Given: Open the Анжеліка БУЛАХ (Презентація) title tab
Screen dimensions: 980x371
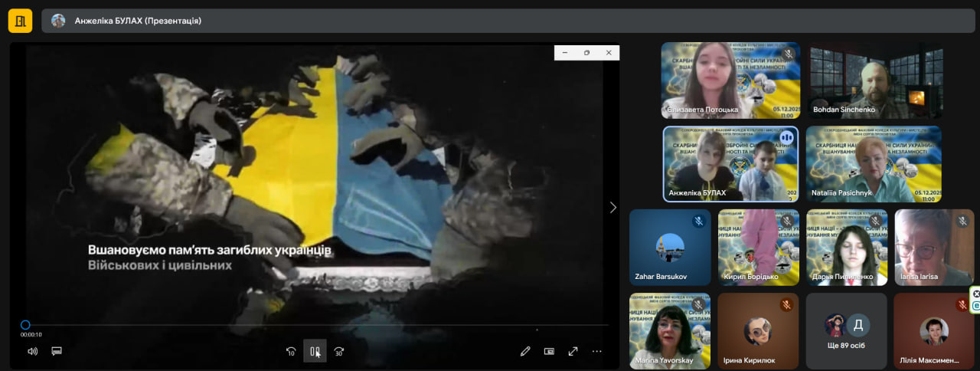Looking at the screenshot, I should [138, 21].
